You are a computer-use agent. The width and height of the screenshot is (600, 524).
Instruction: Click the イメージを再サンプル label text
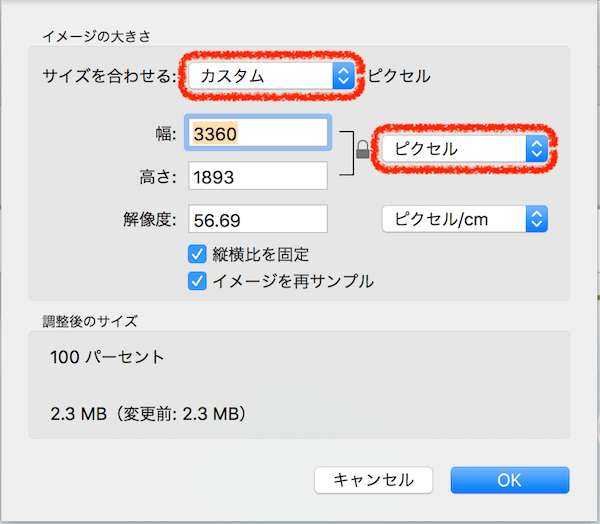point(293,281)
